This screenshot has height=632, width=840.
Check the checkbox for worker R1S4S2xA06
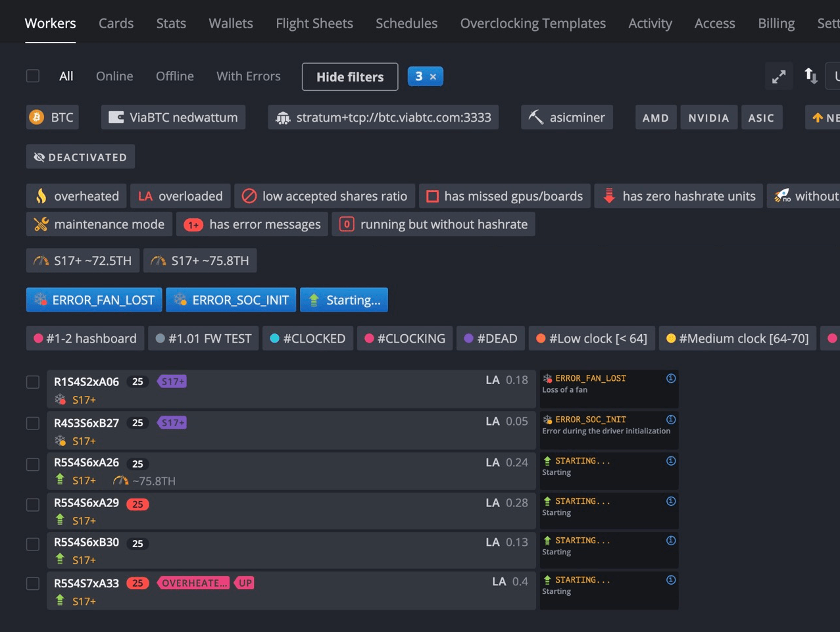[x=32, y=381]
